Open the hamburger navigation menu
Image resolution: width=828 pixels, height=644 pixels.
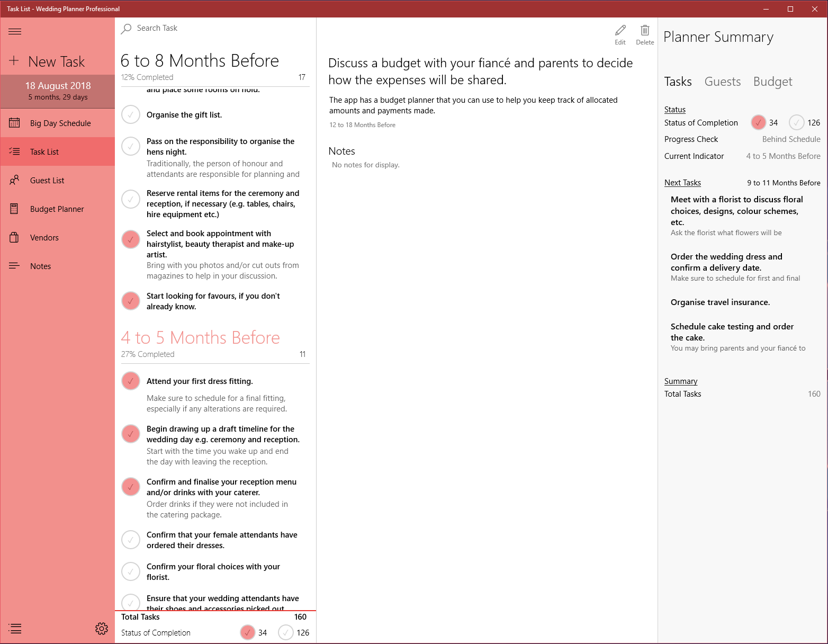pos(15,32)
